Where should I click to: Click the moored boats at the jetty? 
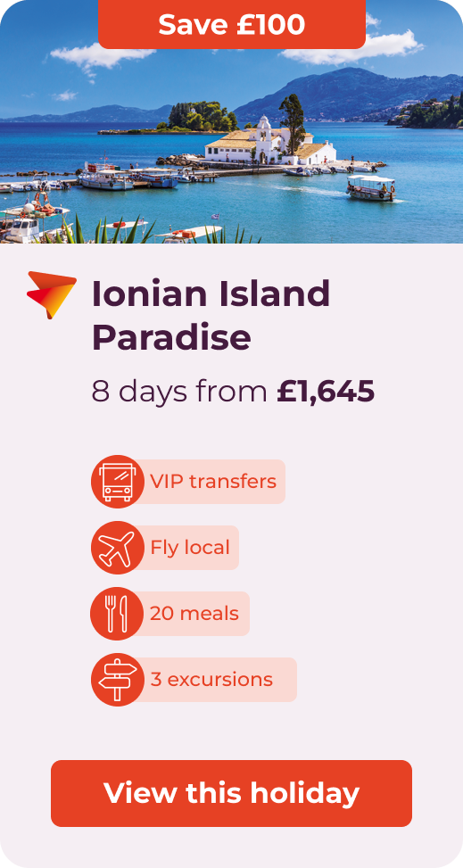pyautogui.click(x=130, y=178)
